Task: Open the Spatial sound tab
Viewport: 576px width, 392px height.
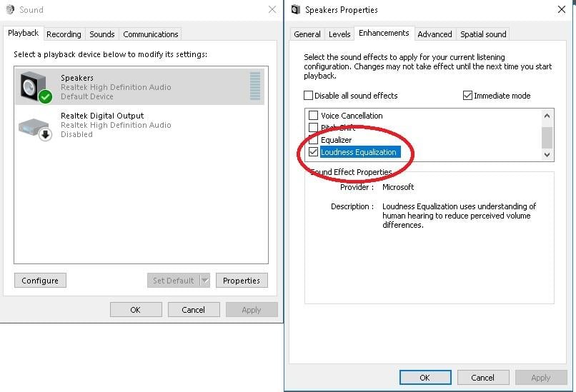Action: coord(483,34)
